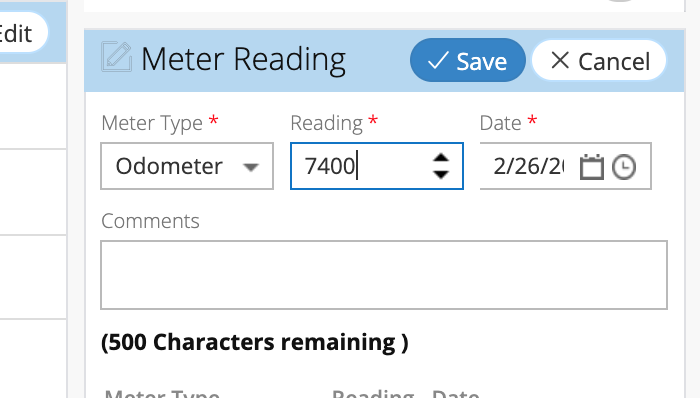Increase Reading value with the up arrow
The image size is (700, 398).
coord(441,158)
